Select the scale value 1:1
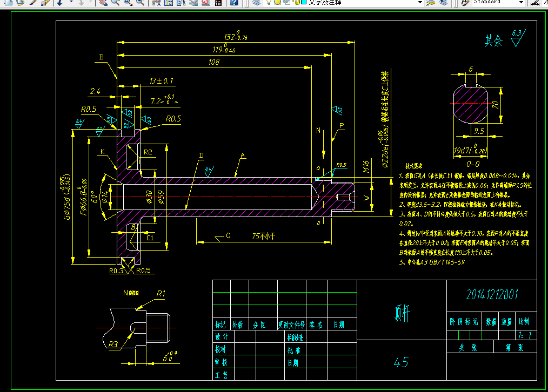Viewport: 548px width, 392px height. click(525, 335)
